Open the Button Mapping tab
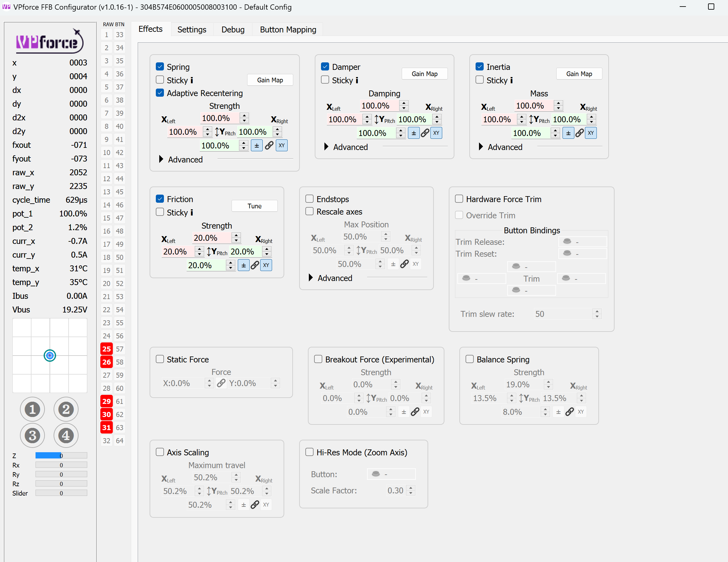Viewport: 728px width, 562px height. [288, 30]
